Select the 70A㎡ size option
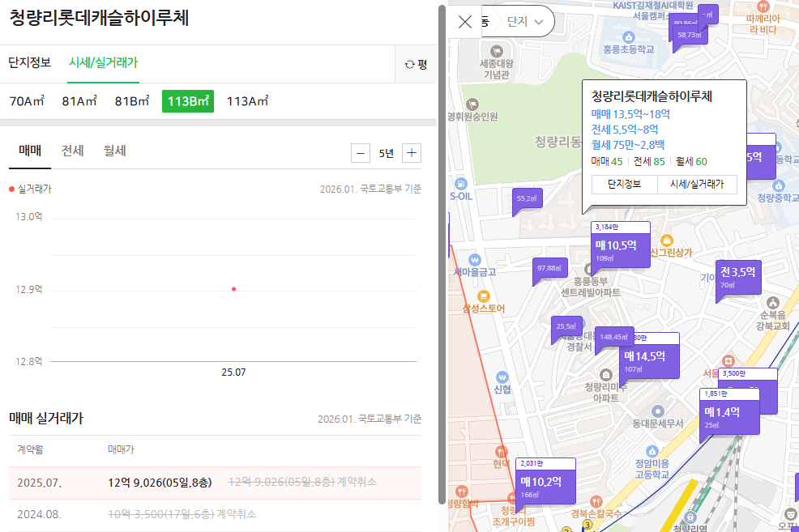The width and height of the screenshot is (799, 532). 25,103
